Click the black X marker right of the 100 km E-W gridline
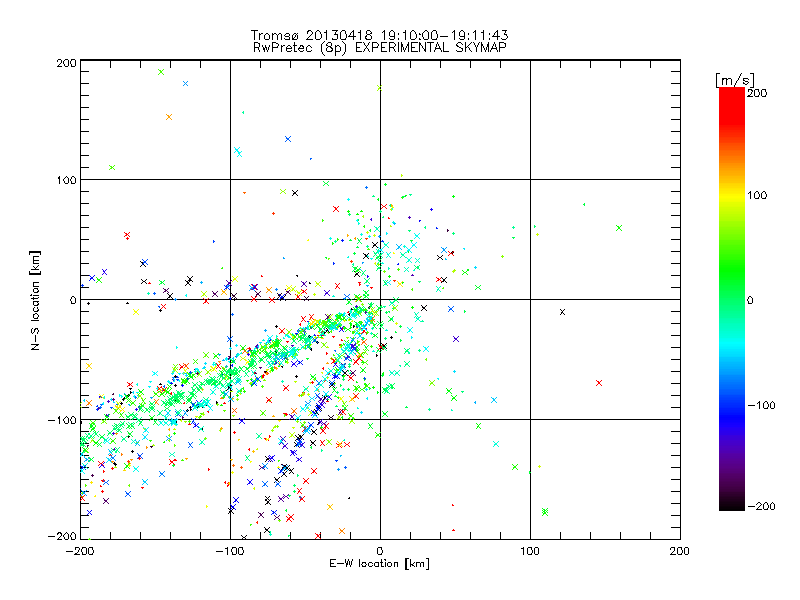Image resolution: width=800 pixels, height=600 pixels. (562, 312)
